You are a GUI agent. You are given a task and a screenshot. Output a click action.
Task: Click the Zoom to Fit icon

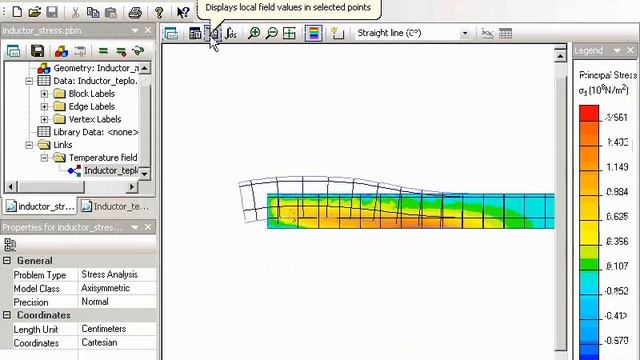pyautogui.click(x=289, y=33)
